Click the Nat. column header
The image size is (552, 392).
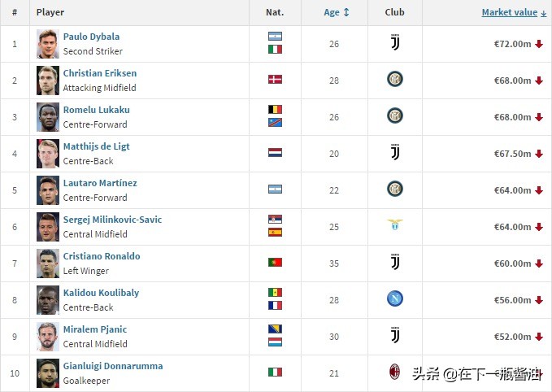tap(275, 12)
